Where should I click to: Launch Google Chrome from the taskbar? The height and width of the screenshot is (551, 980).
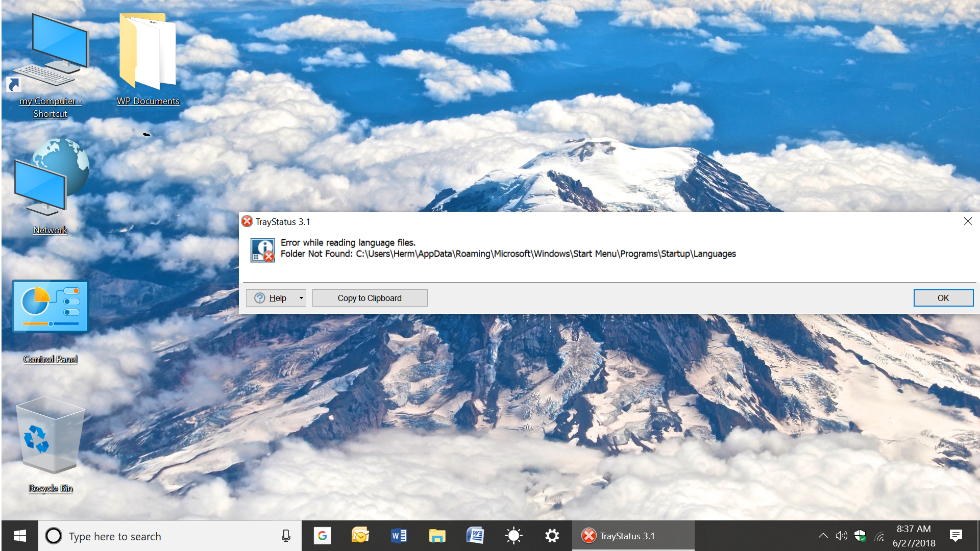coord(322,536)
